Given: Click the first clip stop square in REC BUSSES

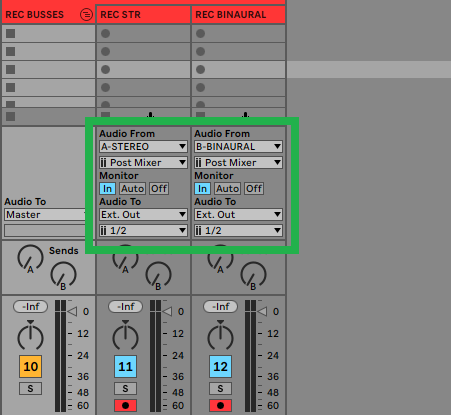Looking at the screenshot, I should tap(11, 33).
